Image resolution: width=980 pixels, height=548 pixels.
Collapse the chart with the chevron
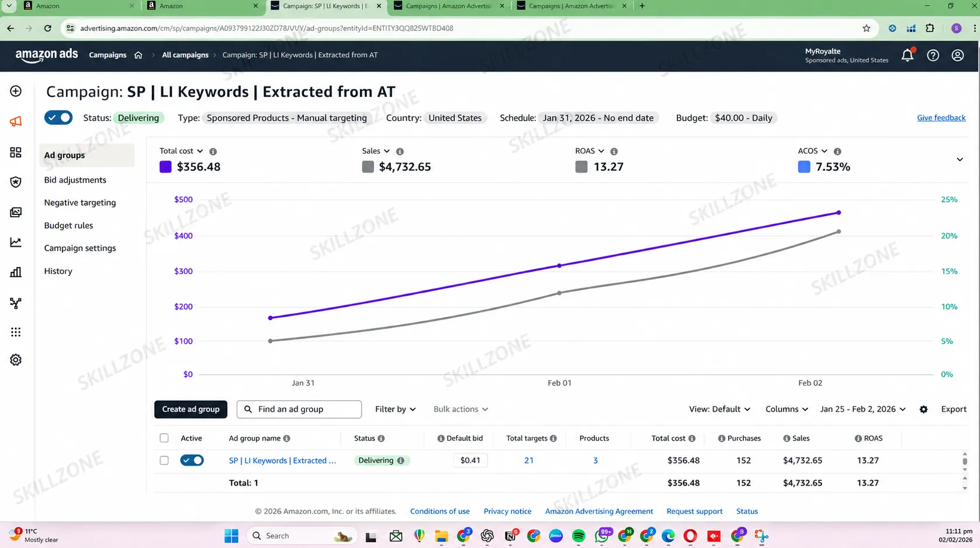point(960,159)
